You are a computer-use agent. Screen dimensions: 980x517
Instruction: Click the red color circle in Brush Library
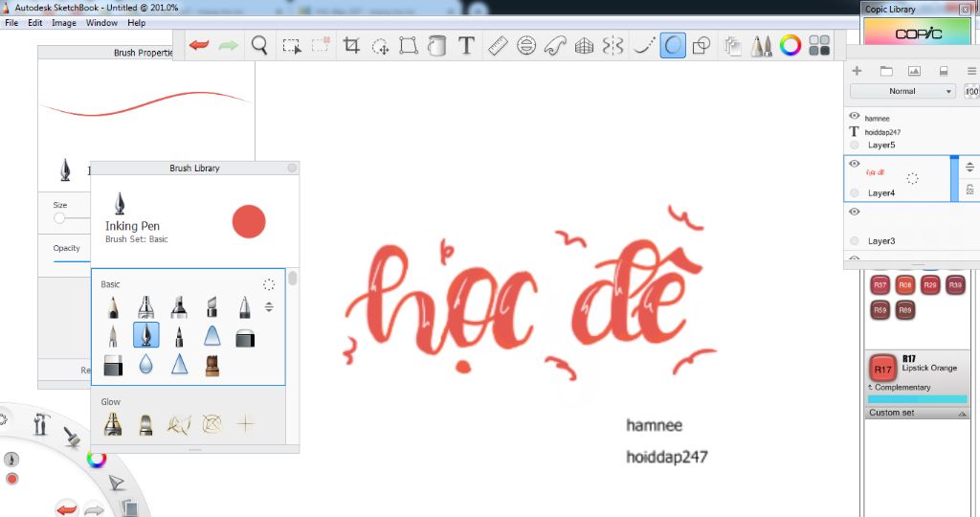(x=249, y=221)
